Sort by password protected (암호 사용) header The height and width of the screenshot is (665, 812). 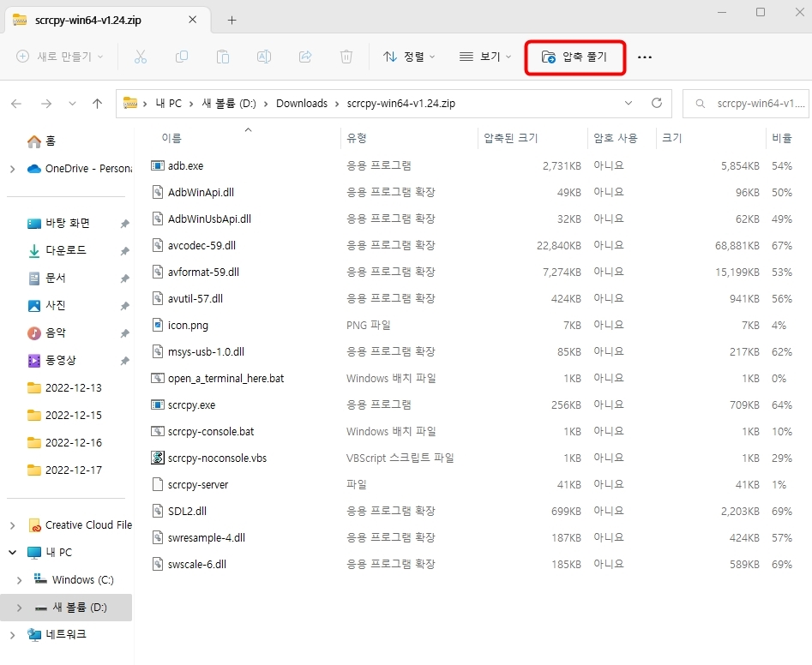coord(615,138)
